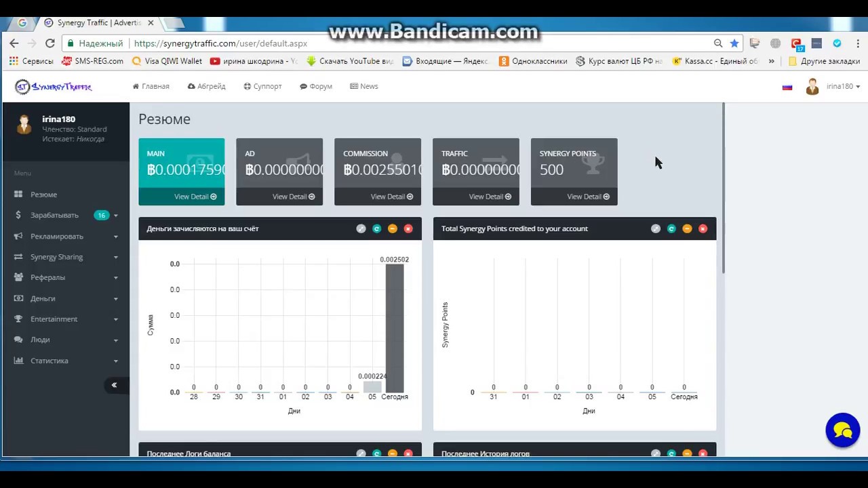Reload the page with the refresh icon
Screen dimensions: 868x488
pyautogui.click(x=50, y=43)
